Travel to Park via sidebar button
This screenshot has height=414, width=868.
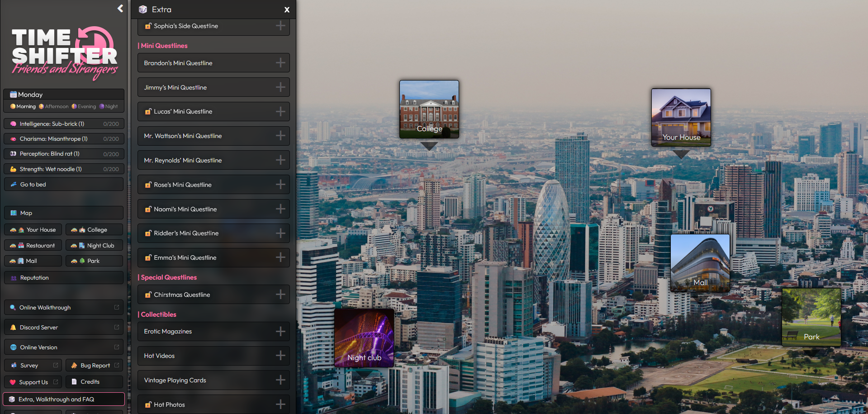[x=94, y=261]
